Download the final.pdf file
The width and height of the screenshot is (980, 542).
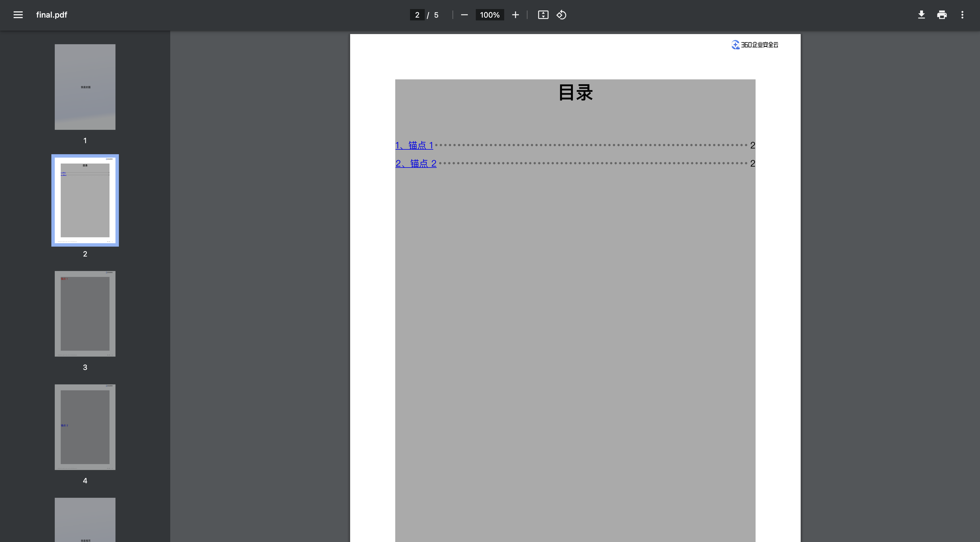click(x=921, y=15)
